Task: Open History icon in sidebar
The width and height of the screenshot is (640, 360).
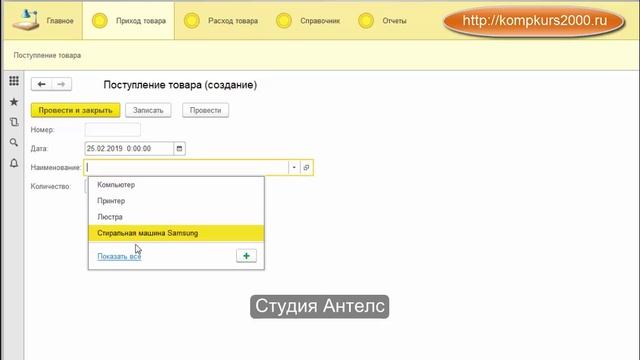Action: click(x=14, y=122)
